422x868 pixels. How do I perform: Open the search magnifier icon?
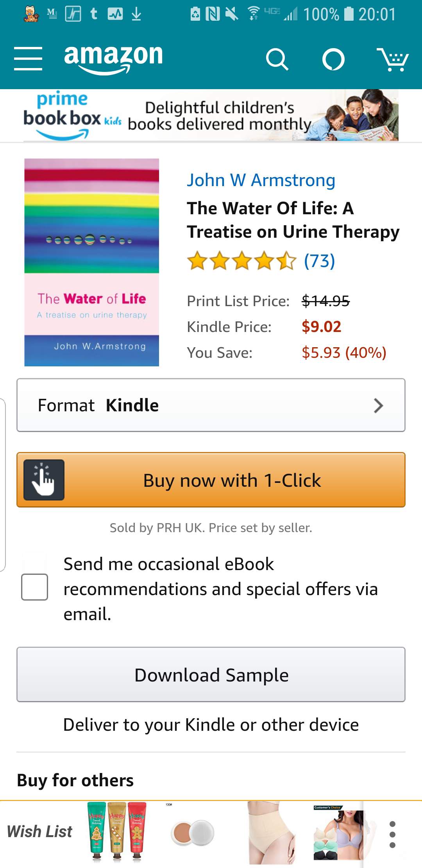tap(277, 59)
